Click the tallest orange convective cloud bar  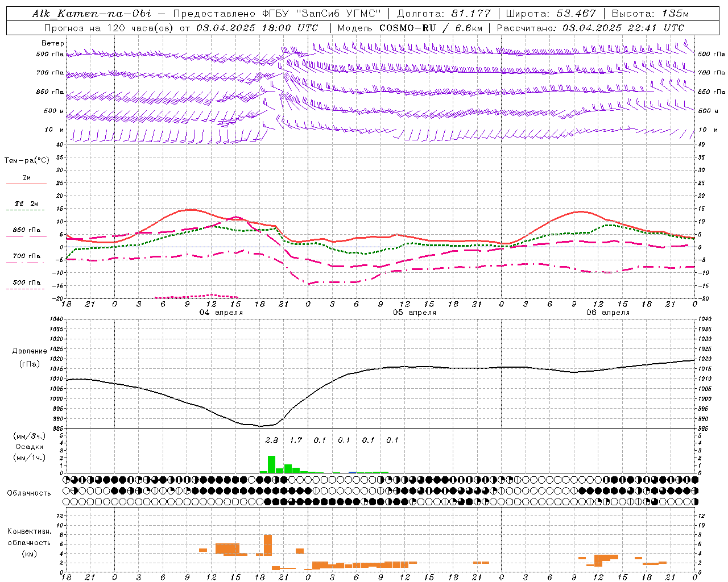pyautogui.click(x=268, y=545)
